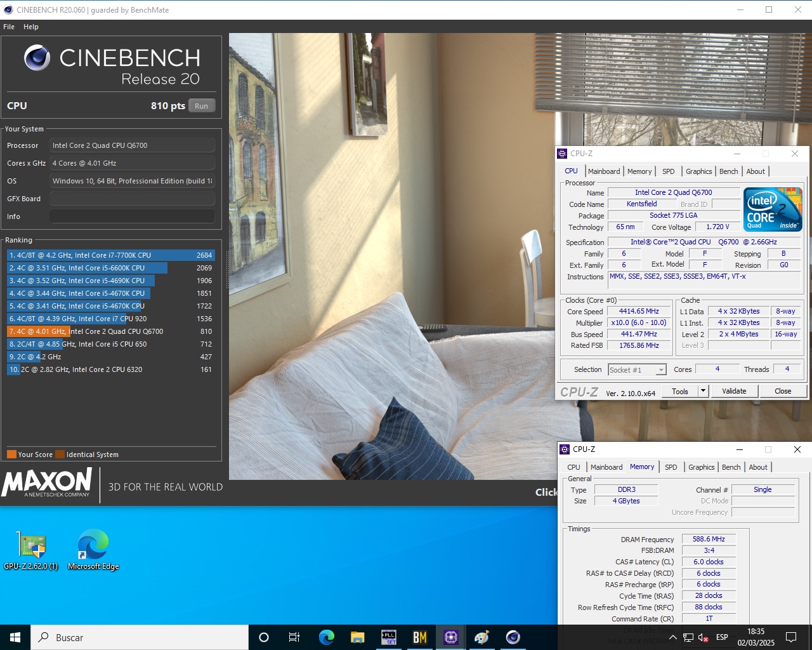Open Memory tab in upper CPU-Z window

click(x=639, y=171)
